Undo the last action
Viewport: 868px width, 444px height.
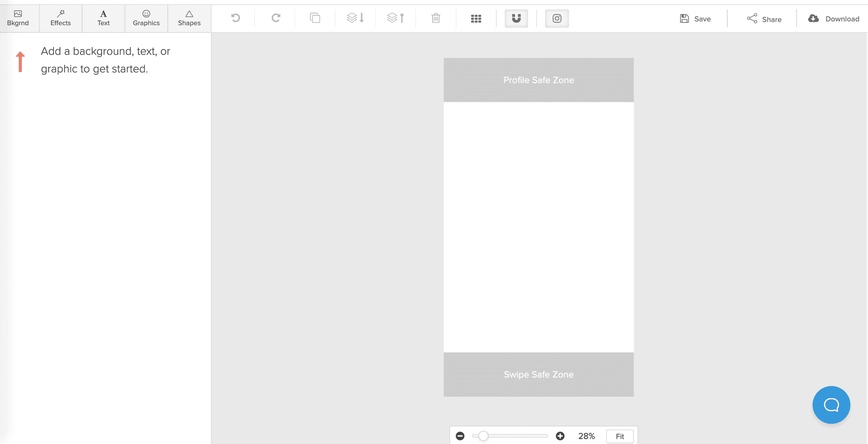235,17
